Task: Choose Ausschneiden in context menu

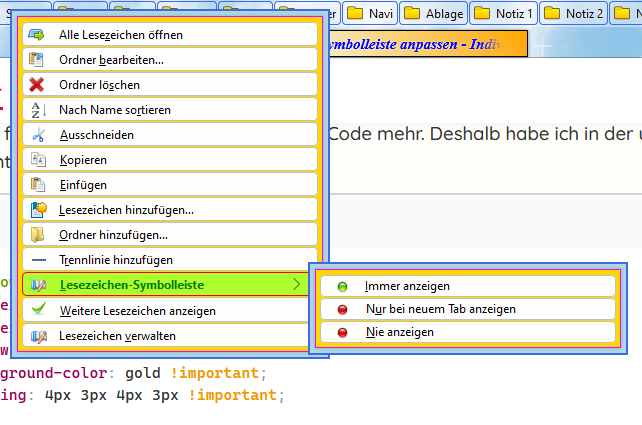Action: click(x=170, y=134)
